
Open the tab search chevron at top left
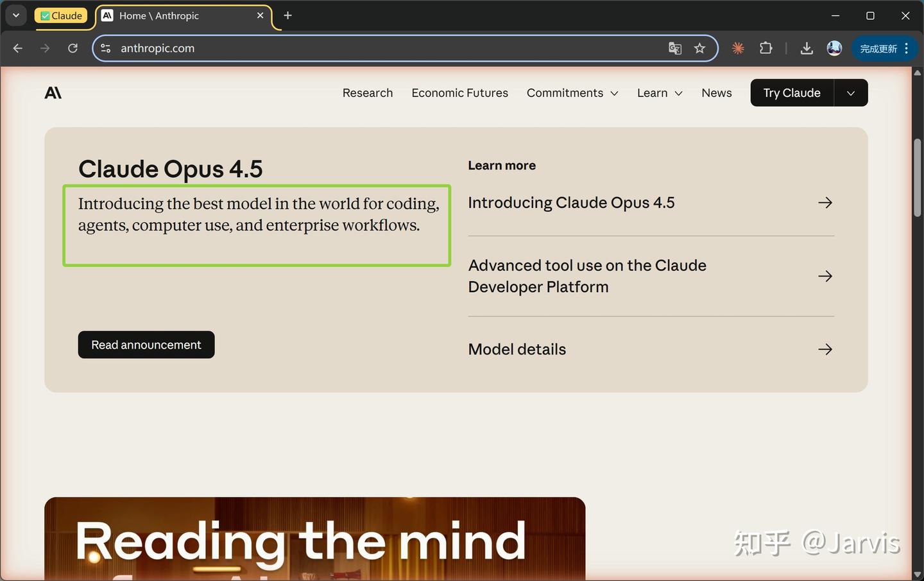tap(16, 15)
